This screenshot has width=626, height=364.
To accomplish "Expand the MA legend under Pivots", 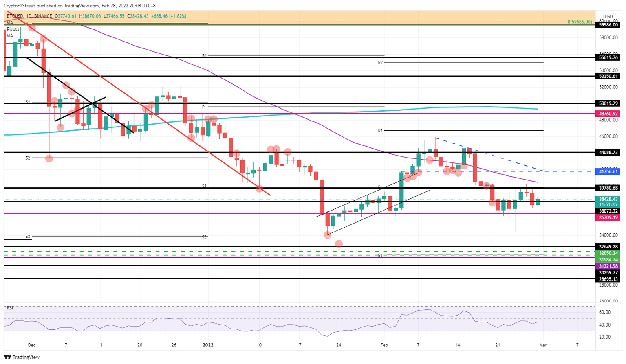I will tap(9, 35).
